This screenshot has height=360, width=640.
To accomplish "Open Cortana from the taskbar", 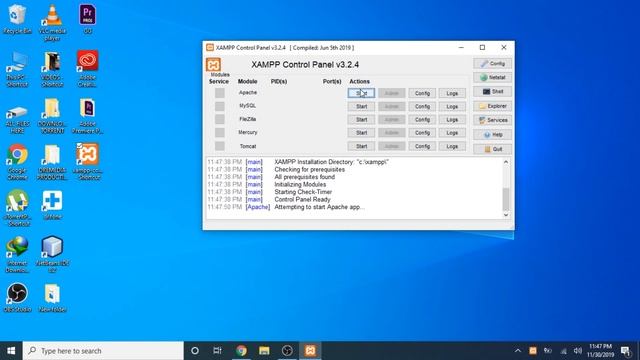I will (195, 351).
